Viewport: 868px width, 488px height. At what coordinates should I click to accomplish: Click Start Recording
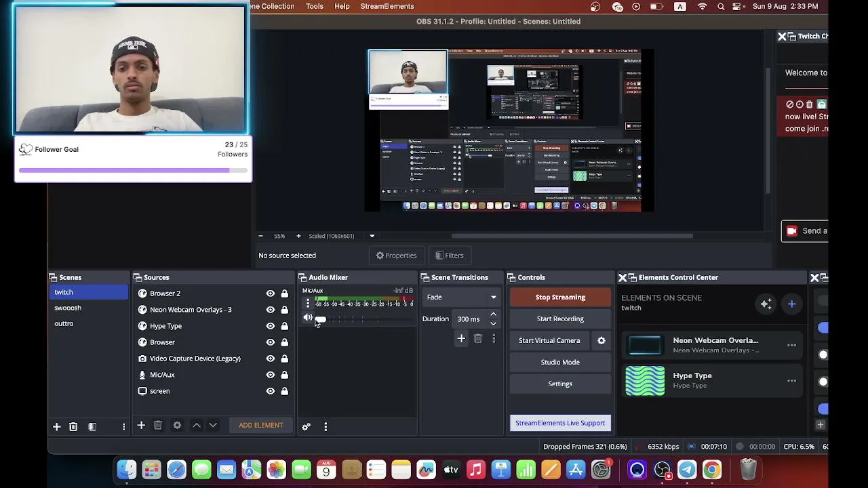[560, 319]
